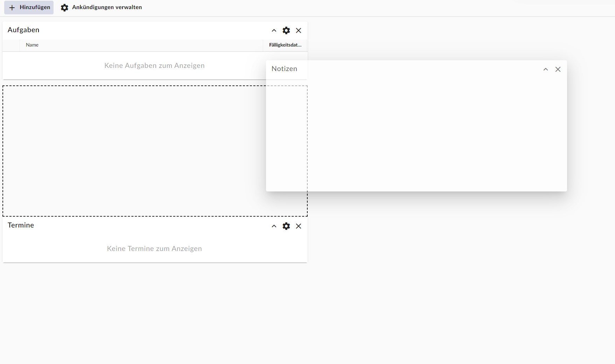The height and width of the screenshot is (364, 615).
Task: Collapse the Notizen widget
Action: point(546,69)
